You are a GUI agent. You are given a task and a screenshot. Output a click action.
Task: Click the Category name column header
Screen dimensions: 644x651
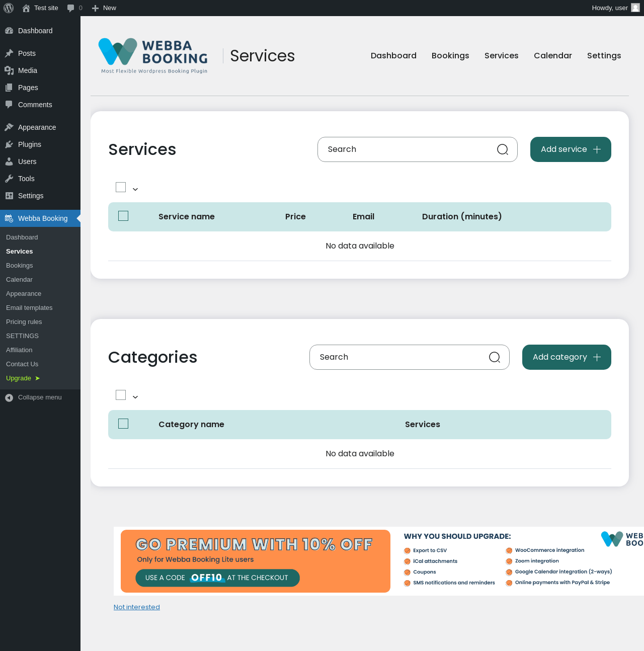tap(191, 425)
